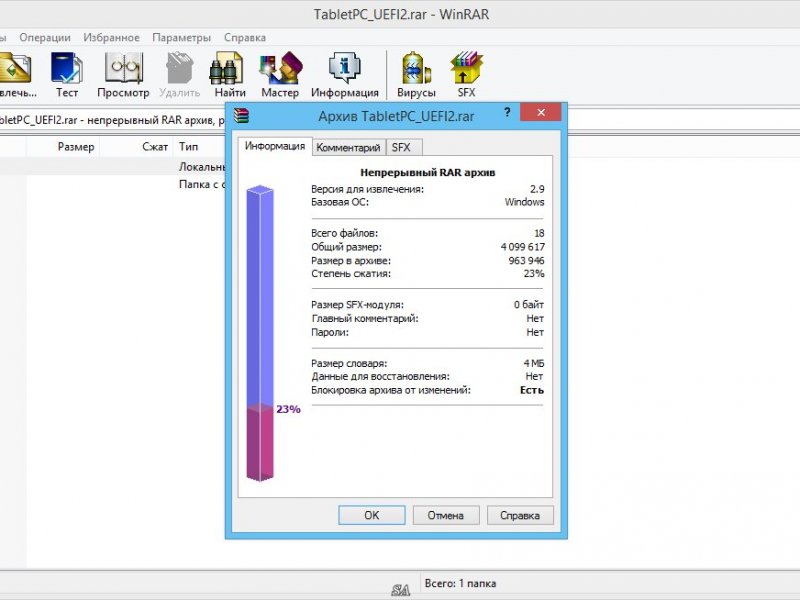This screenshot has width=800, height=600.
Task: Click the Размер SFX-модуля value 0 байт
Action: tap(529, 305)
